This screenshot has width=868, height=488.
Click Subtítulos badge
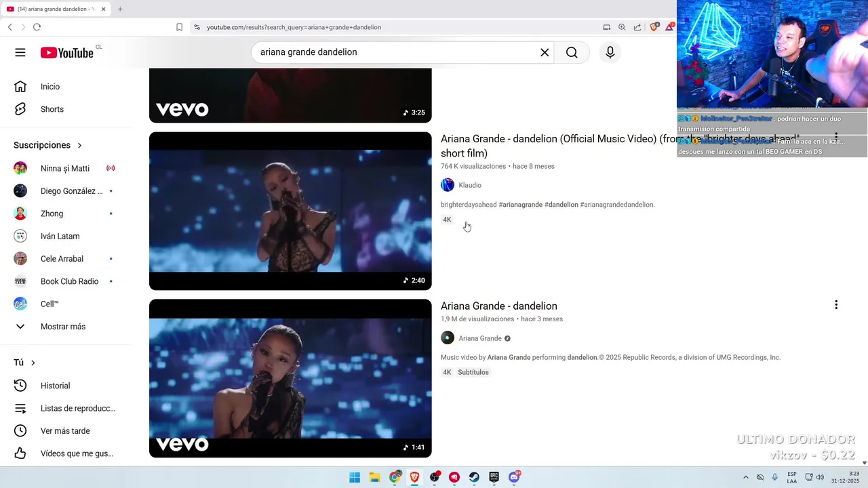tap(473, 372)
